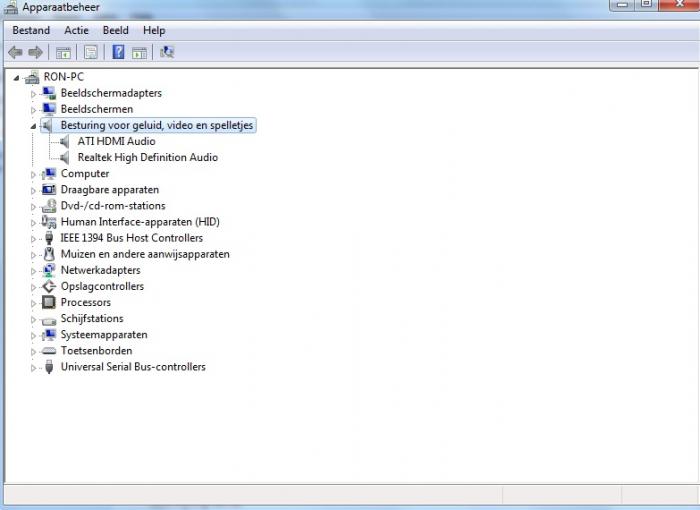
Task: Click the Computer category icon
Action: click(49, 173)
